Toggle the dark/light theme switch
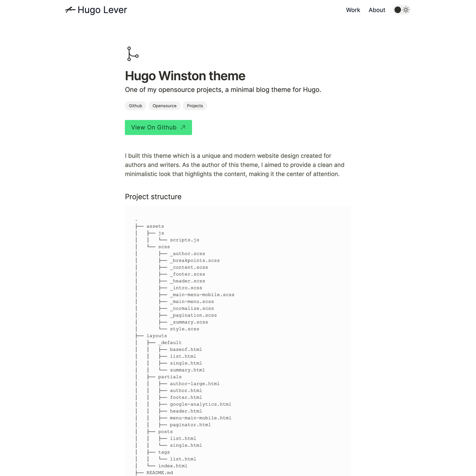476x476 pixels. (x=401, y=10)
